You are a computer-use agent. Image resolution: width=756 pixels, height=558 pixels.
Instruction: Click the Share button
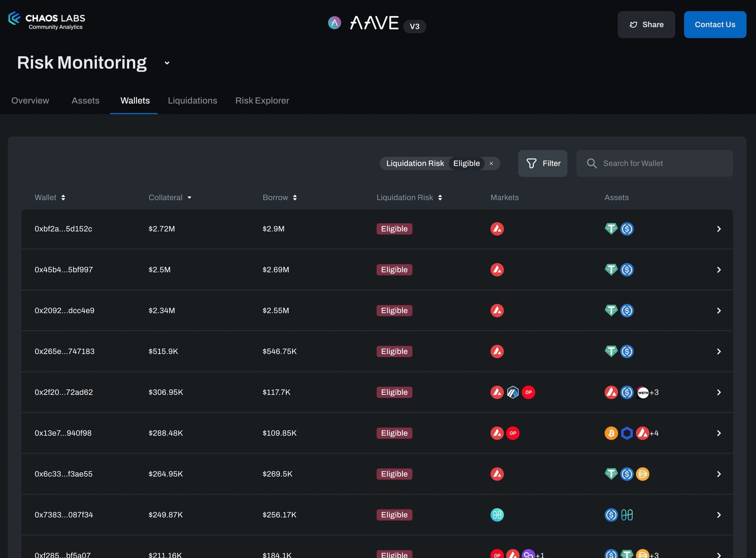tap(646, 25)
